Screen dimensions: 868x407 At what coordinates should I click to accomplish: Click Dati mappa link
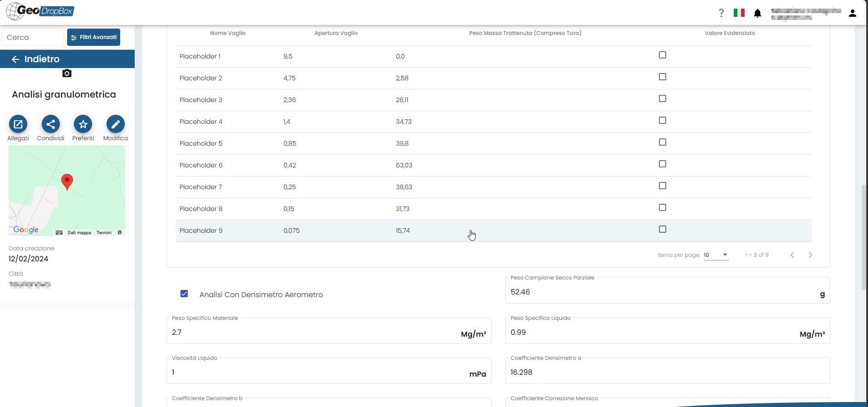click(79, 232)
